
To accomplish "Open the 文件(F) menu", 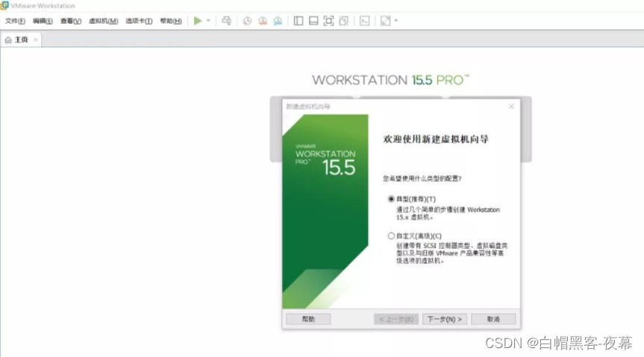I will 15,21.
